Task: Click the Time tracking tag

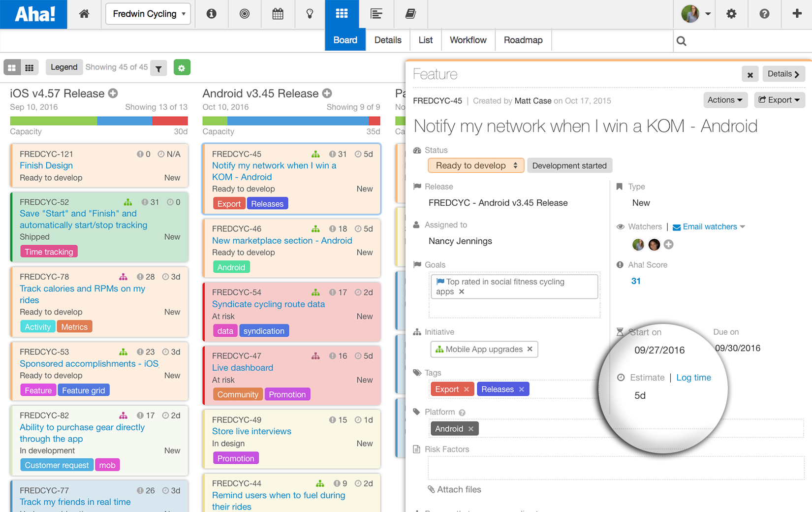Action: point(49,252)
